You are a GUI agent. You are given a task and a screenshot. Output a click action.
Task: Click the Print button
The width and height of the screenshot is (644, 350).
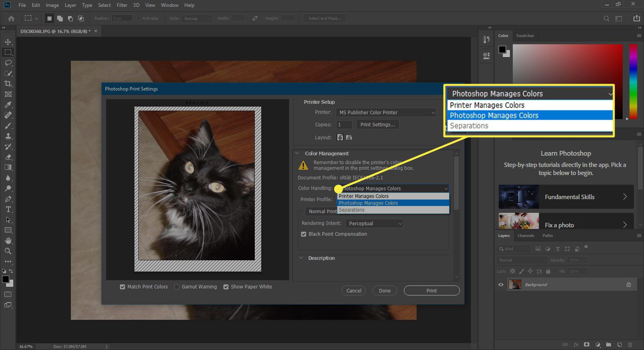431,290
